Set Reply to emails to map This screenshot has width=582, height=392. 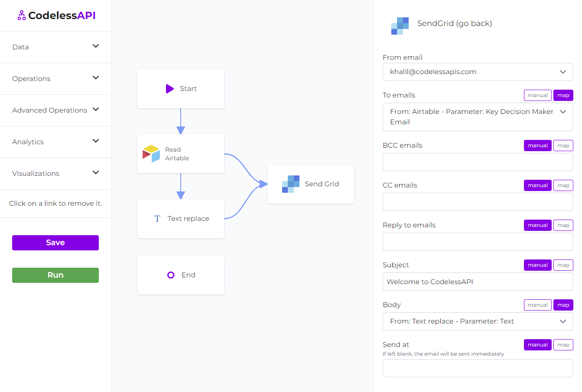563,225
